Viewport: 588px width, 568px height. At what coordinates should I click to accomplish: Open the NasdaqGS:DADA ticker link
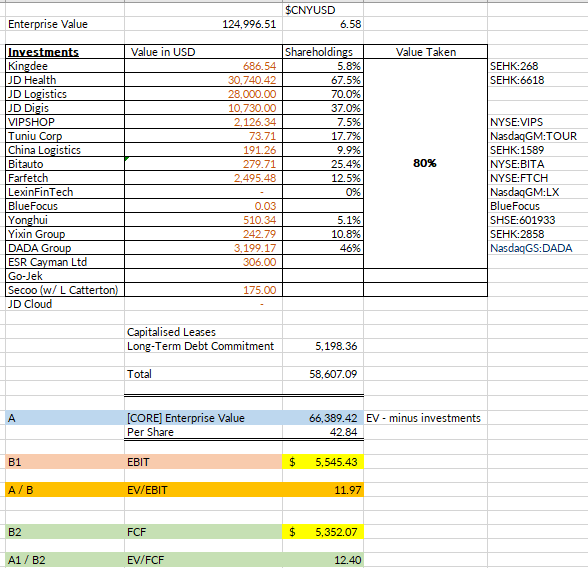pos(531,248)
